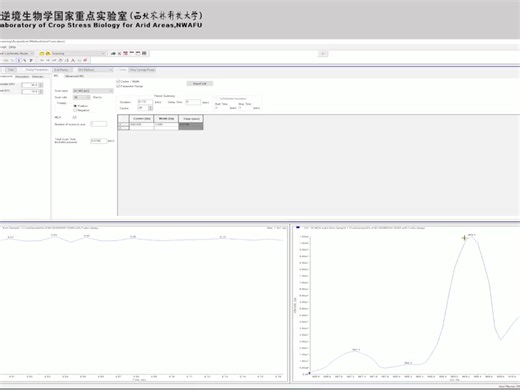This screenshot has height=390, width=520.
Task: Click the pencil-like icon in second toolbar
Action: (25, 60)
